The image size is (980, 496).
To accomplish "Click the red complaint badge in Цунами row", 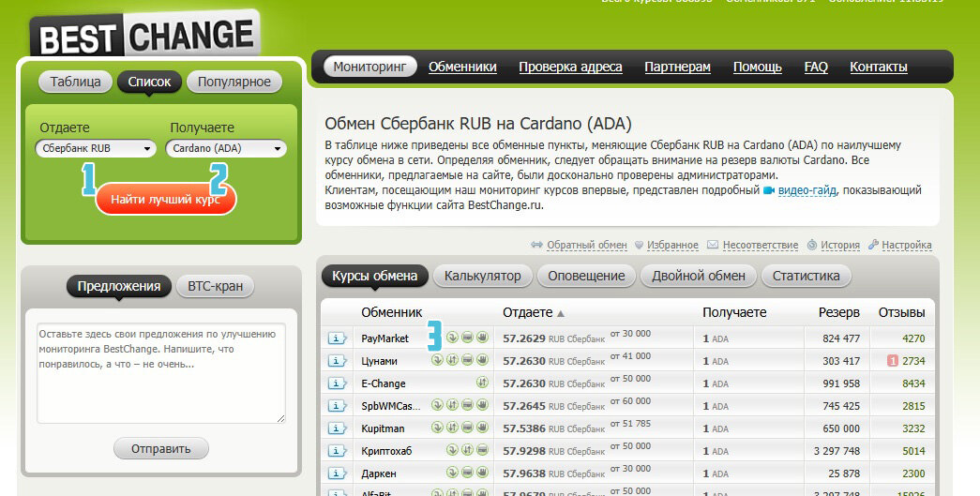I will [x=893, y=361].
